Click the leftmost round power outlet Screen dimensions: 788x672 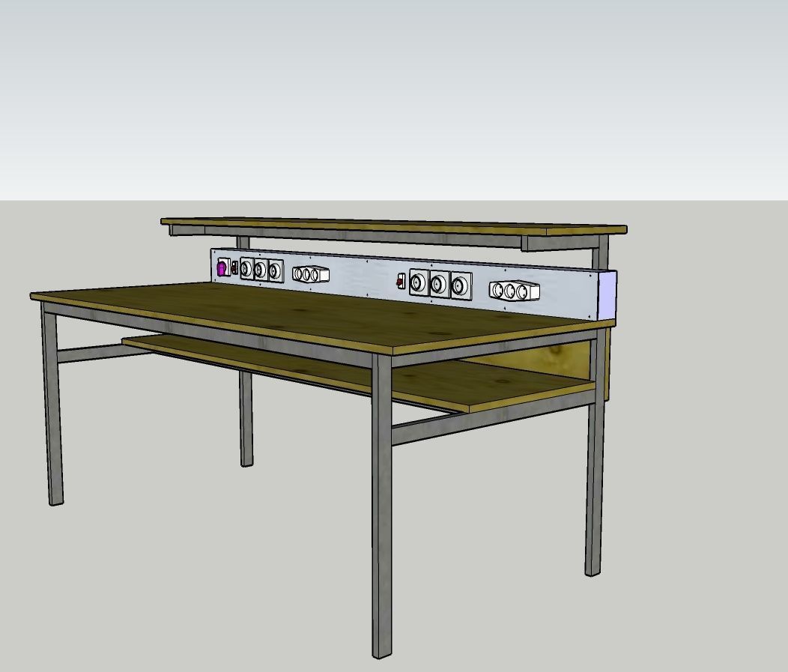coord(245,270)
